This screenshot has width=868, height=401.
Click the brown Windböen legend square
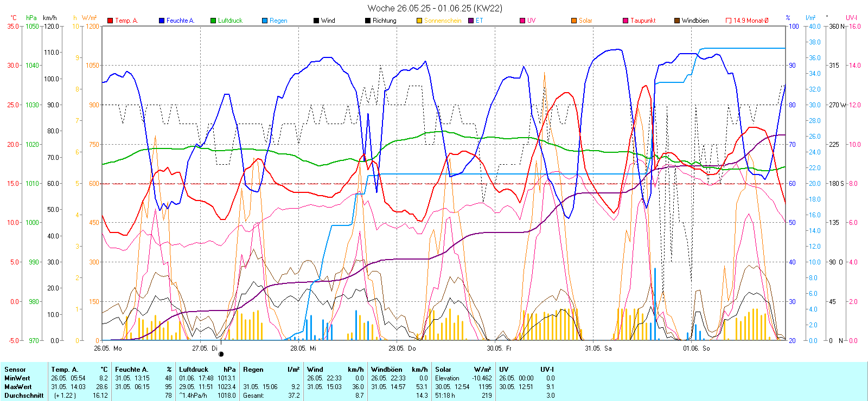point(677,21)
